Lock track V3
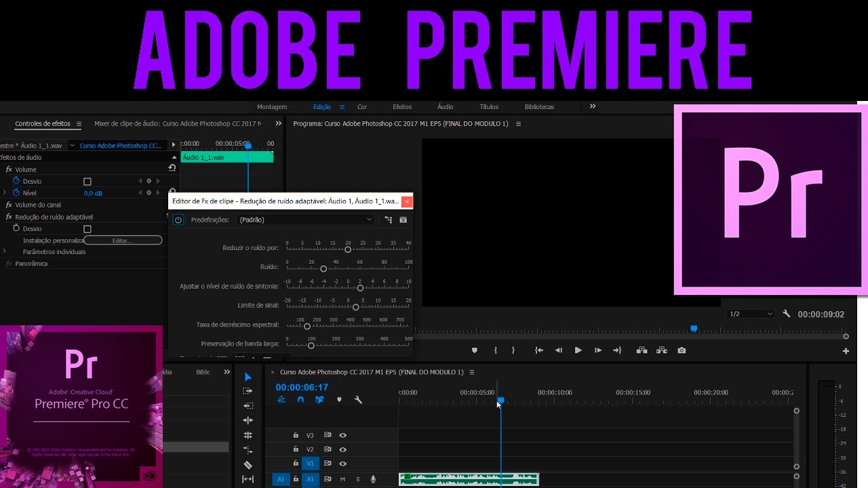 [x=296, y=435]
